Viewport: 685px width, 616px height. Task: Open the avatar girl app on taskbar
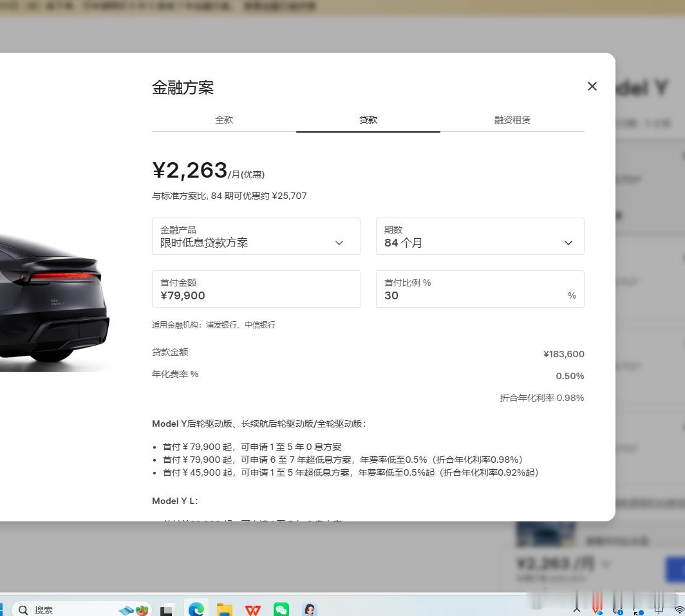click(x=310, y=610)
